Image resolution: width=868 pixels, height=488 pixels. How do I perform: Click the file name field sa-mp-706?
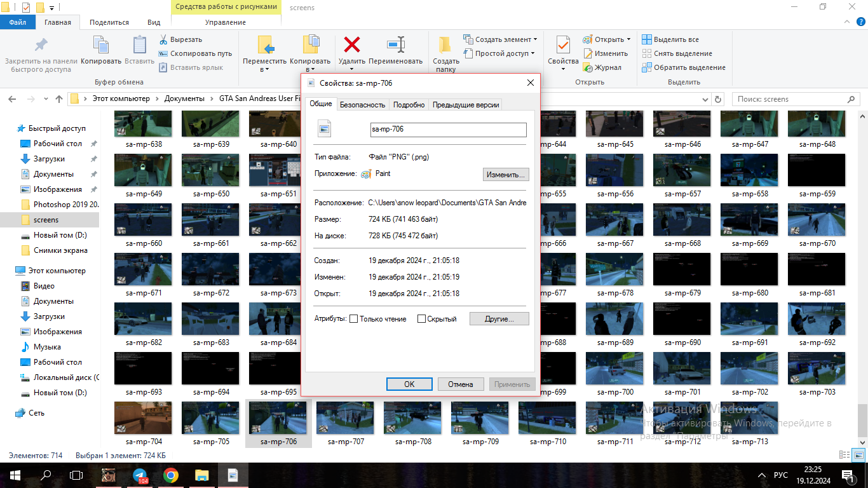(448, 130)
